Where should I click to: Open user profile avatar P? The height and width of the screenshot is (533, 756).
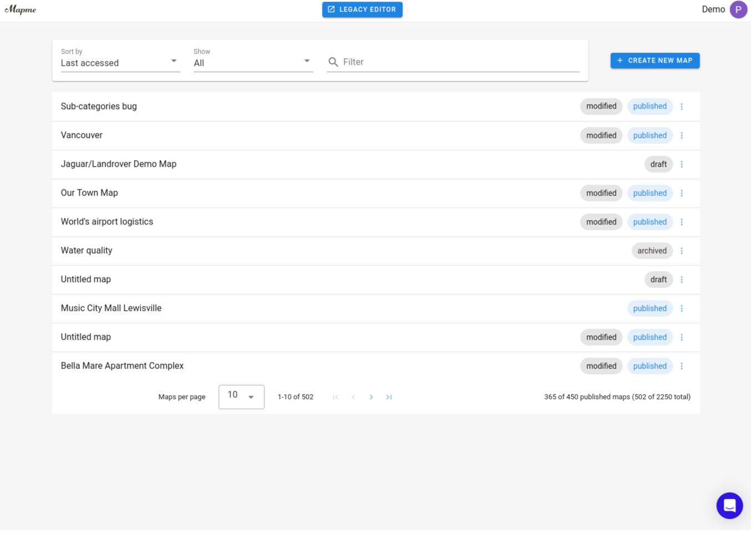[738, 9]
